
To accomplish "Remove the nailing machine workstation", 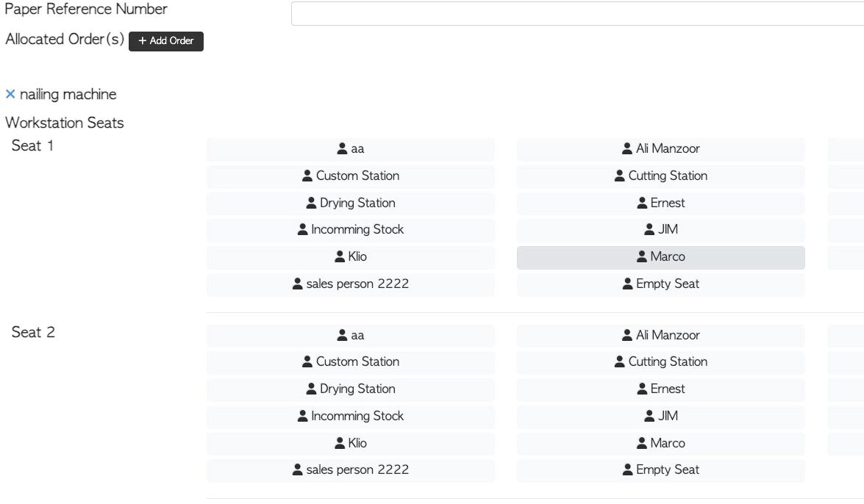I will (10, 94).
